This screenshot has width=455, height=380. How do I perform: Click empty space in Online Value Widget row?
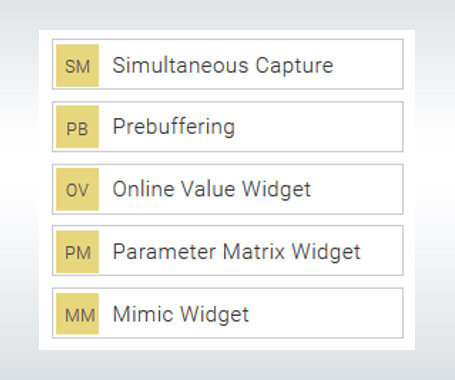[357, 189]
